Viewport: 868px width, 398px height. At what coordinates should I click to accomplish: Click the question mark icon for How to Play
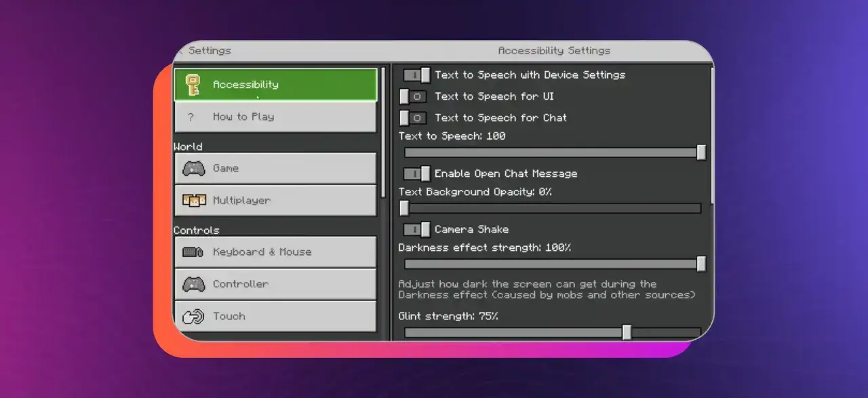pyautogui.click(x=191, y=117)
